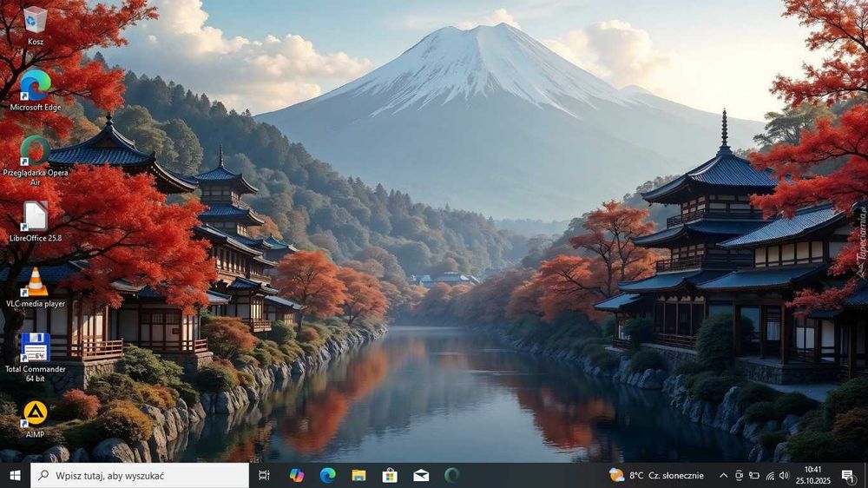The height and width of the screenshot is (488, 868).
Task: Open File Explorer from the taskbar
Action: pos(358,475)
